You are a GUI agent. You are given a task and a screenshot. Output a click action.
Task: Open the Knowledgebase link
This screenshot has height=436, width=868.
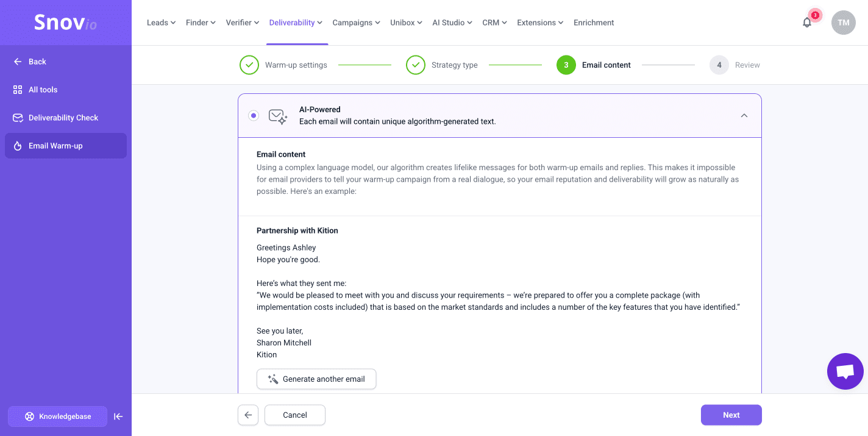tap(58, 416)
